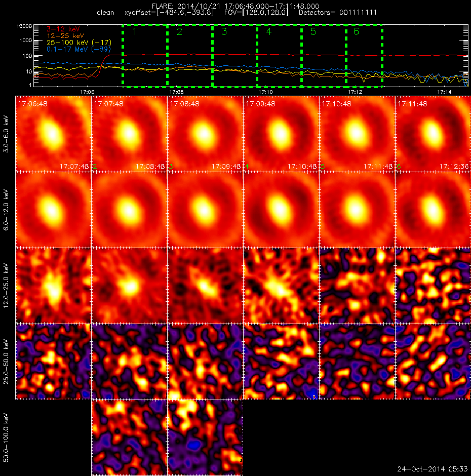The height and width of the screenshot is (476, 471).
Task: Pick the fifth-column 25.0-50.0 keV image
Action: coord(357,362)
